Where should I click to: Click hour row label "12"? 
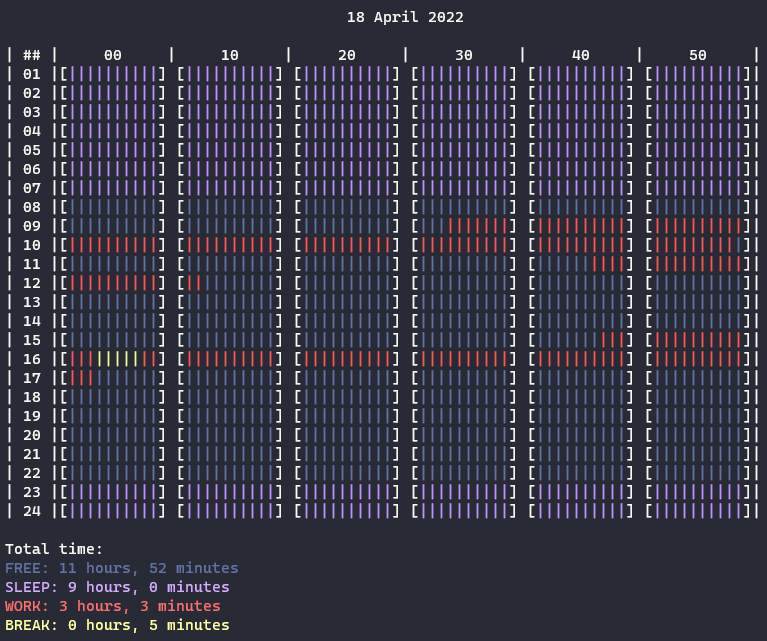coord(32,283)
